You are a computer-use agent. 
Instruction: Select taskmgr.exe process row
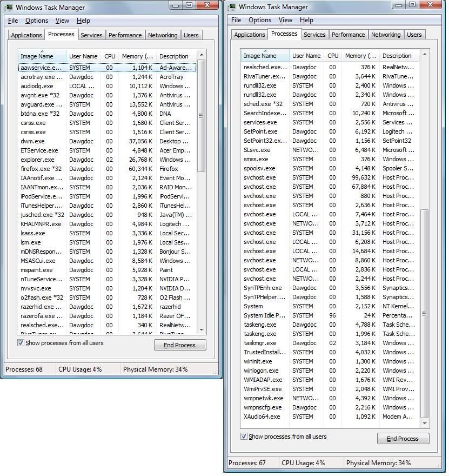pos(331,343)
